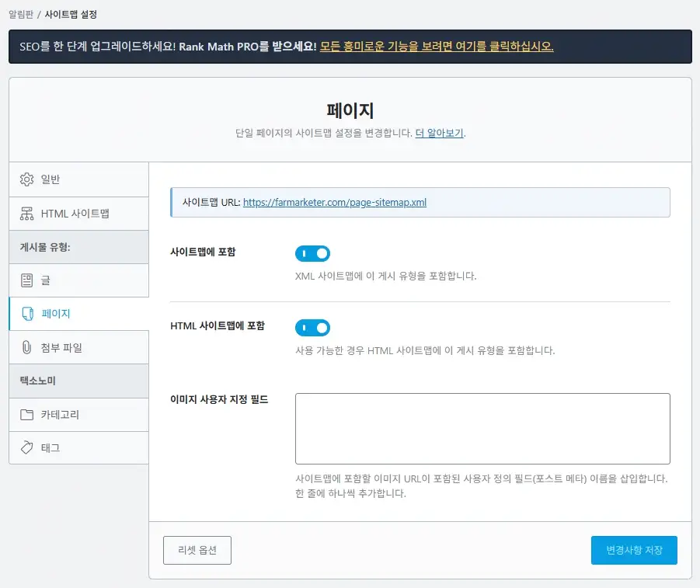Go to the 카테고리 taxonomy tab

[x=60, y=415]
